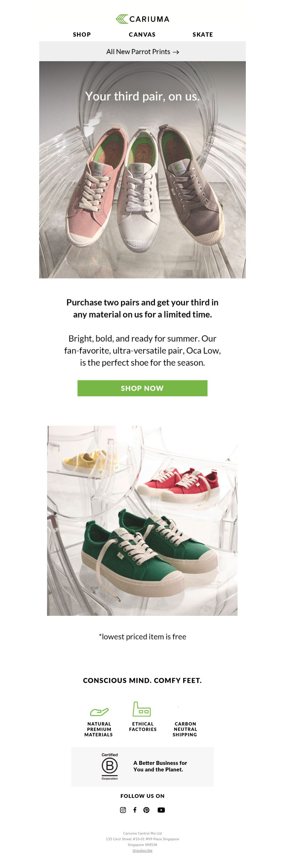The image size is (285, 868).
Task: Click the arrow next to Parrot Prints
Action: click(176, 52)
